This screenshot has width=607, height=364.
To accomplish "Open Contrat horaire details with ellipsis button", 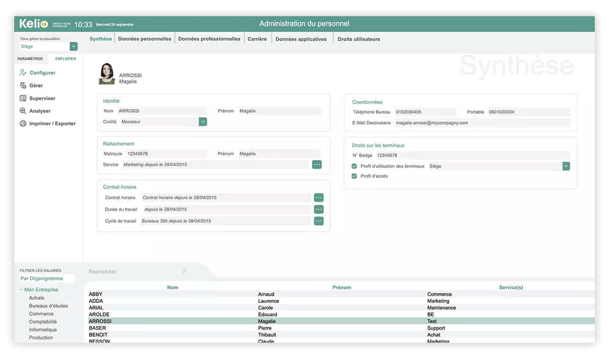I will tap(318, 197).
